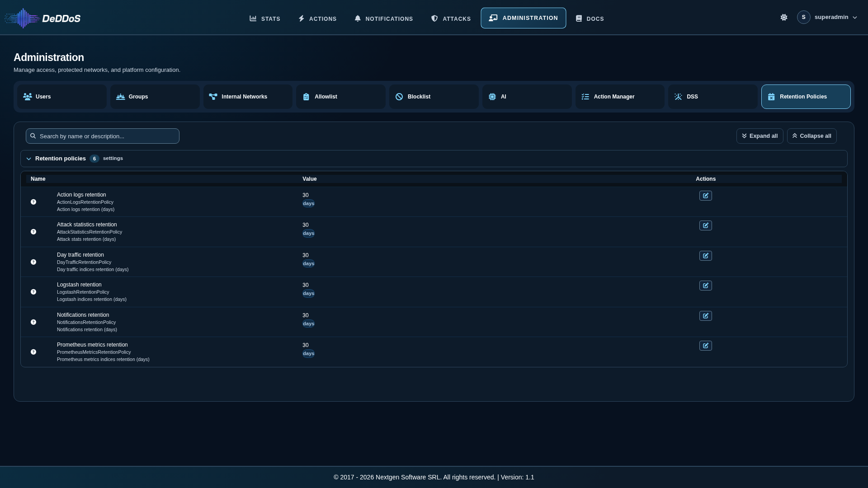Click help icon for Logstash retention
The image size is (868, 488).
[33, 292]
